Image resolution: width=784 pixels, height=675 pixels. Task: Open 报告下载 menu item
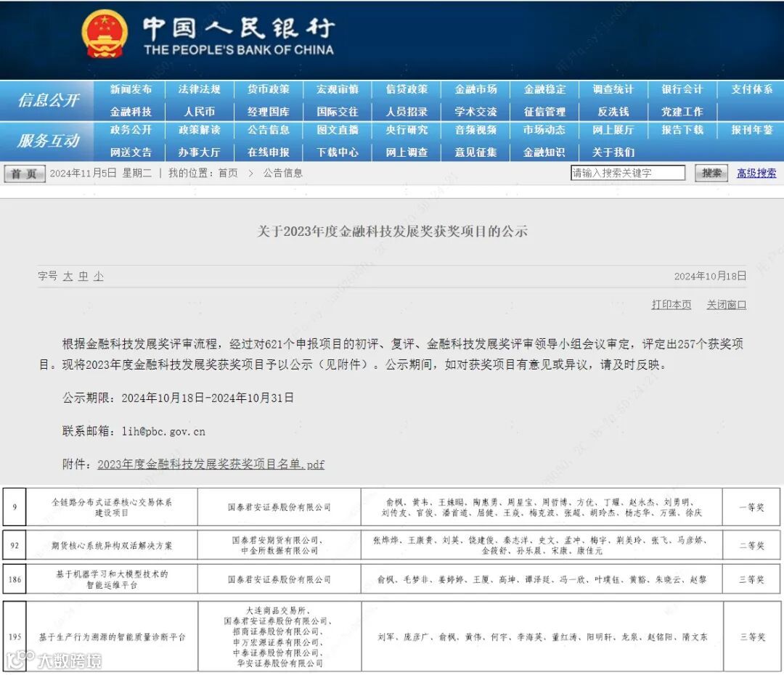(682, 130)
